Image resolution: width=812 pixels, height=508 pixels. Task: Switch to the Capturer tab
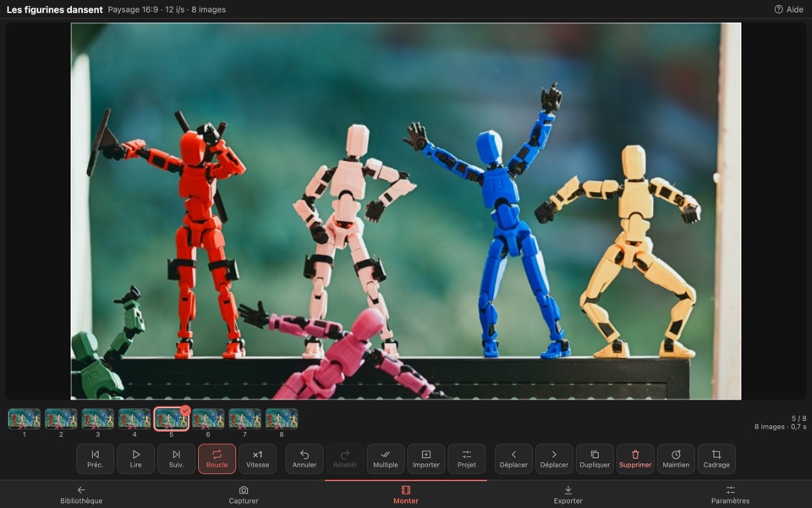pyautogui.click(x=244, y=494)
